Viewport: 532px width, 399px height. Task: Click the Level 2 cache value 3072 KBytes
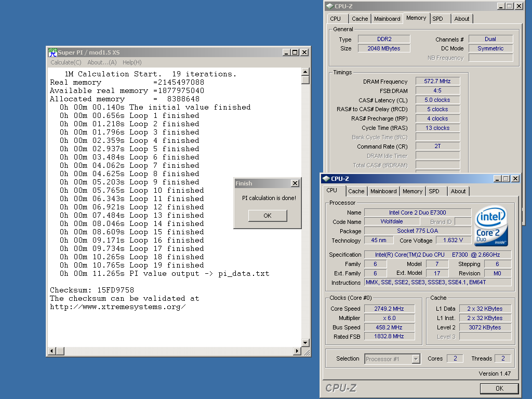485,327
